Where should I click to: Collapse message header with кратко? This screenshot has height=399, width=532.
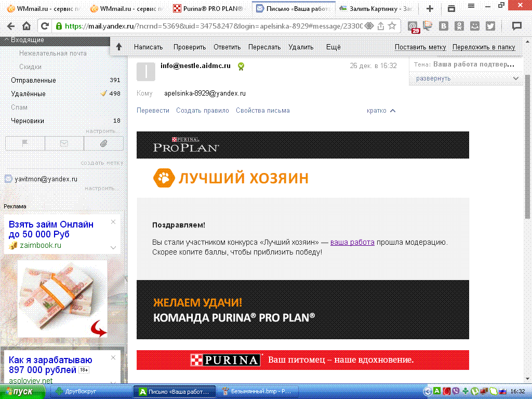tap(381, 111)
